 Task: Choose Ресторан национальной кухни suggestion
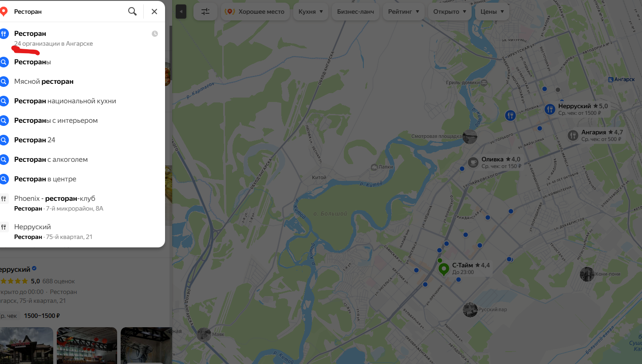[83, 101]
